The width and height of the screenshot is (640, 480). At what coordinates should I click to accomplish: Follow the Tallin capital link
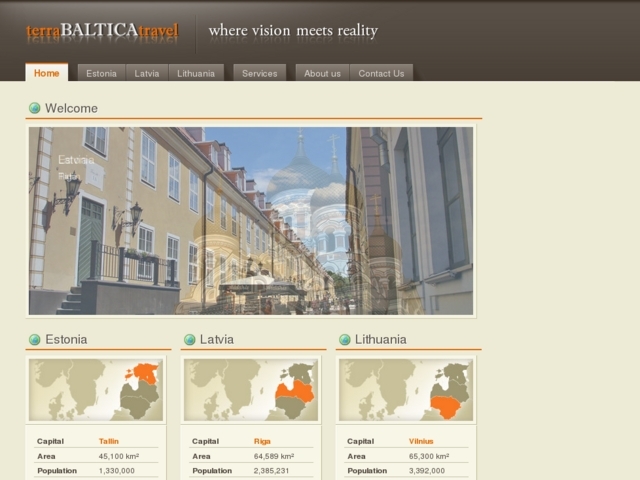109,441
